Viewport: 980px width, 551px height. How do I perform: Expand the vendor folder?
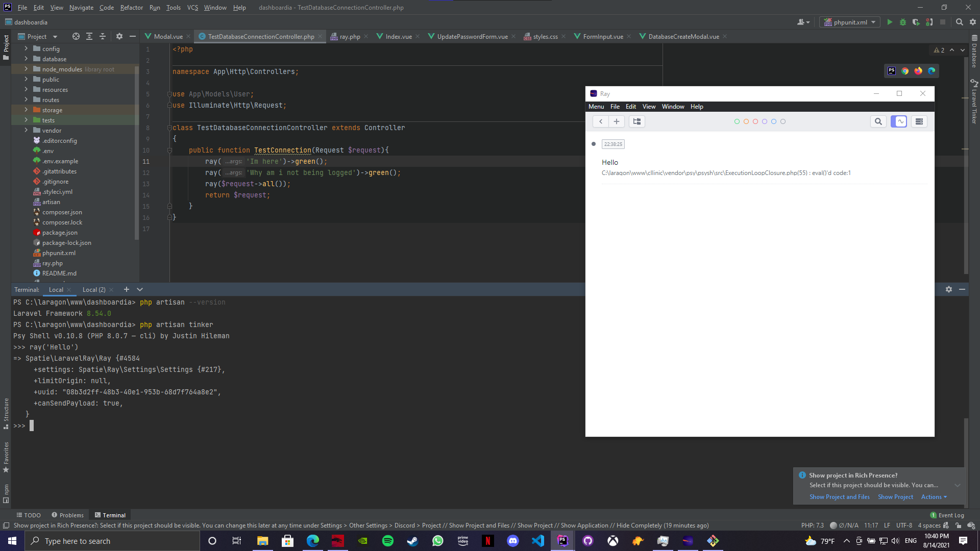pos(26,130)
